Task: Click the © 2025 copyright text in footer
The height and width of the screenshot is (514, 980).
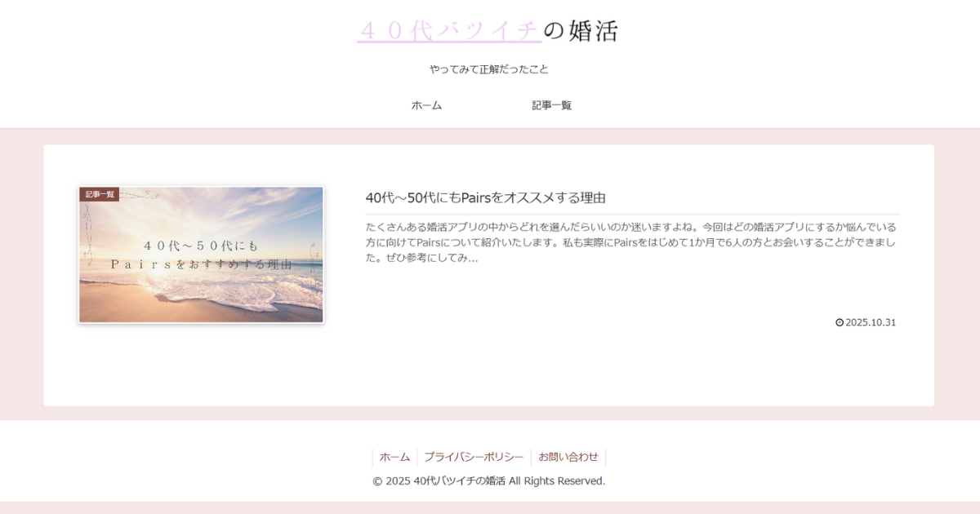Action: (x=488, y=481)
